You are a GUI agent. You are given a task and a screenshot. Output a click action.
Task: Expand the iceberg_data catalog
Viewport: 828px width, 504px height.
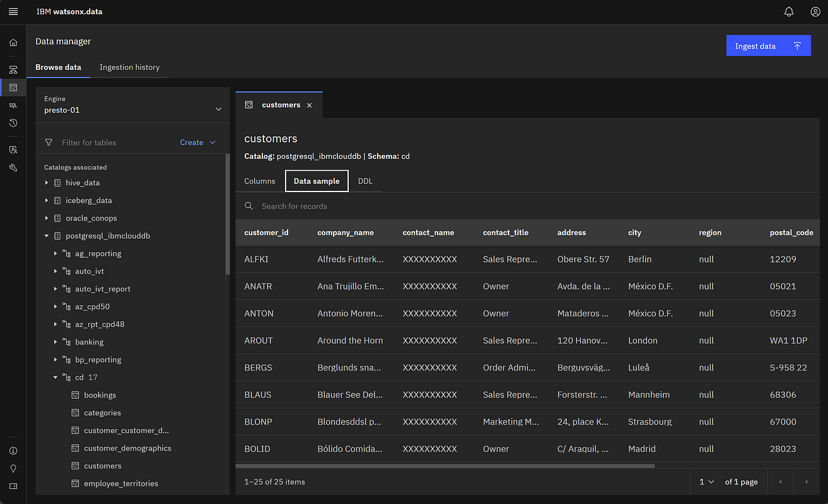pyautogui.click(x=47, y=200)
